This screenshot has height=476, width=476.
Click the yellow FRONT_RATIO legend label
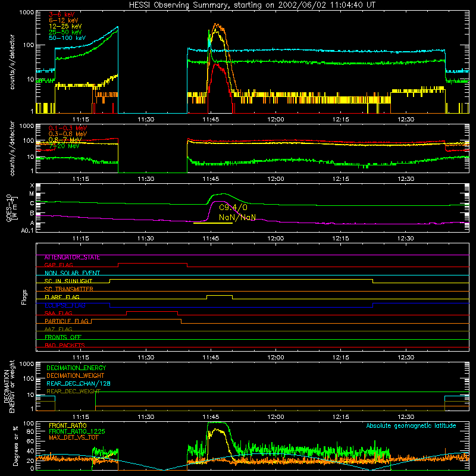coord(68,425)
